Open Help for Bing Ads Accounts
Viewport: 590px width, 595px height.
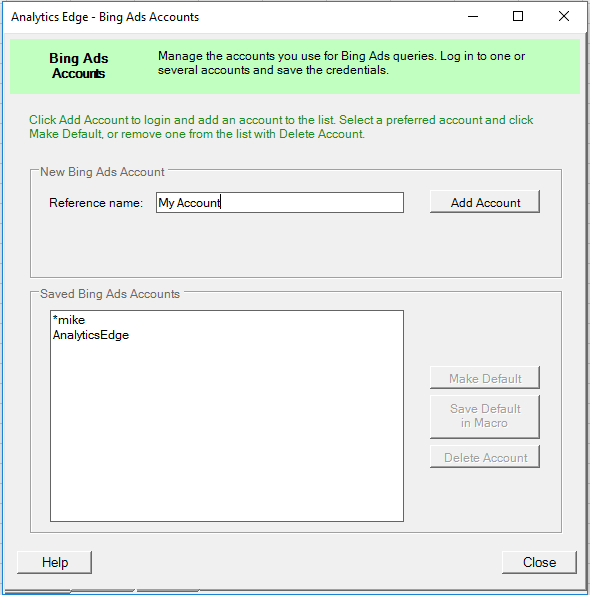55,562
